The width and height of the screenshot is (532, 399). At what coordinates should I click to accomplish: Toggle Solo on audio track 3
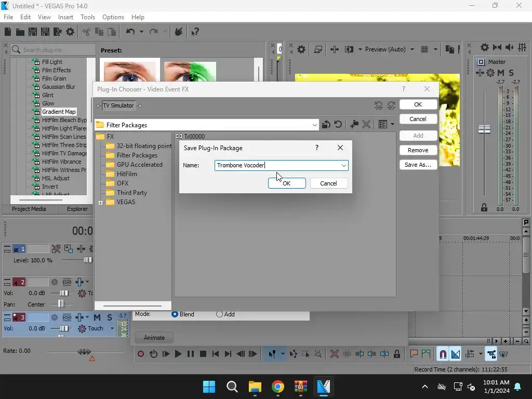coord(110,317)
